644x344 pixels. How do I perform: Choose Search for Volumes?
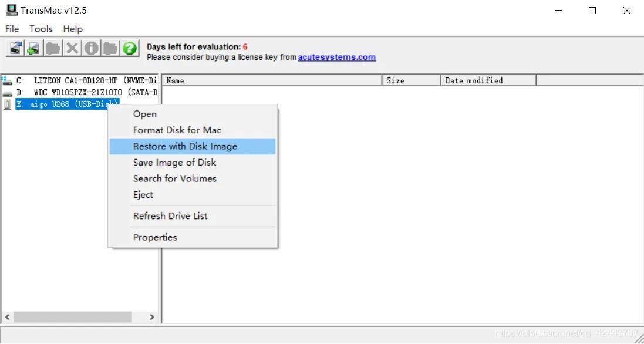click(193, 178)
